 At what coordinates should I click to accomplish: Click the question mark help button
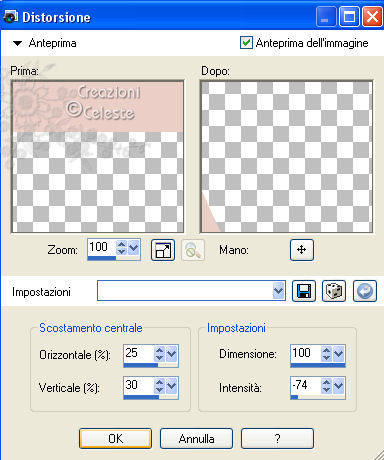tap(277, 439)
